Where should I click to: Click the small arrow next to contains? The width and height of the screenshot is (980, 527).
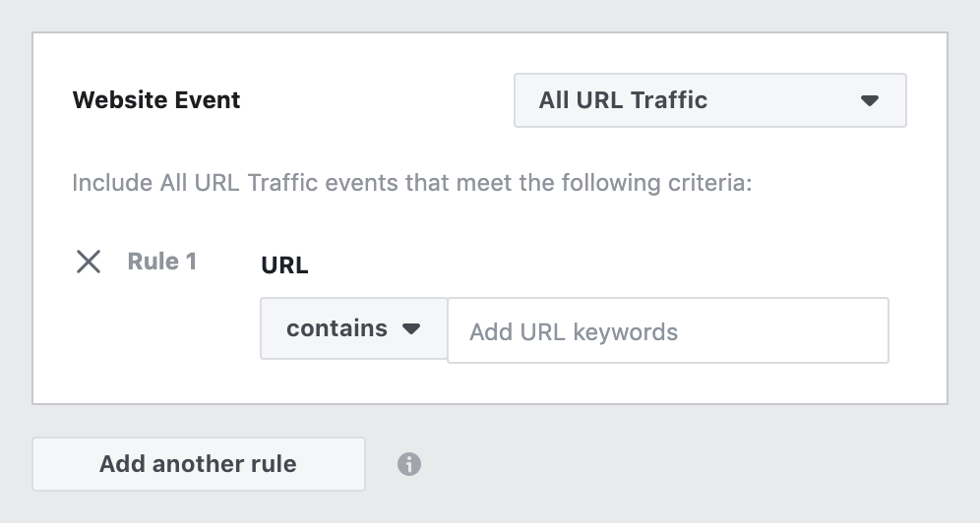tap(412, 329)
